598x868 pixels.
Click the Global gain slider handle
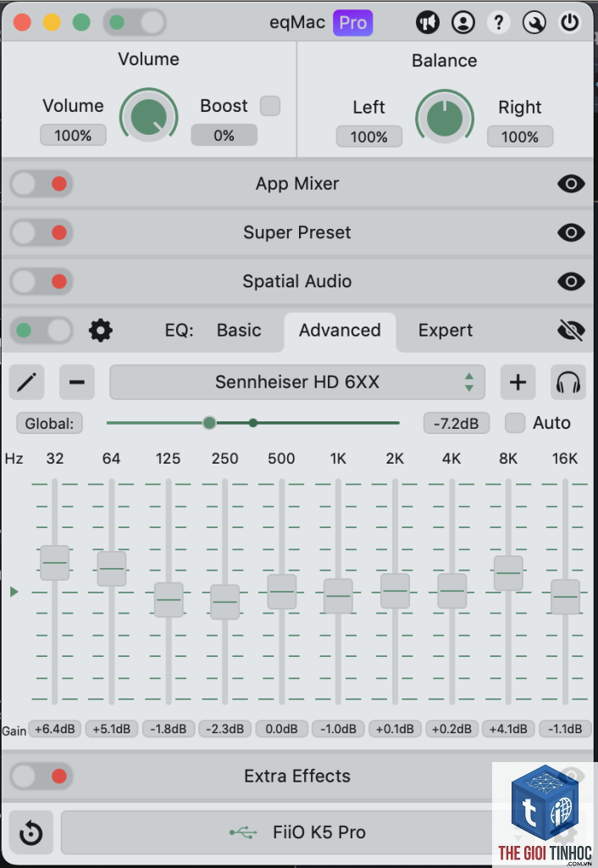click(209, 423)
